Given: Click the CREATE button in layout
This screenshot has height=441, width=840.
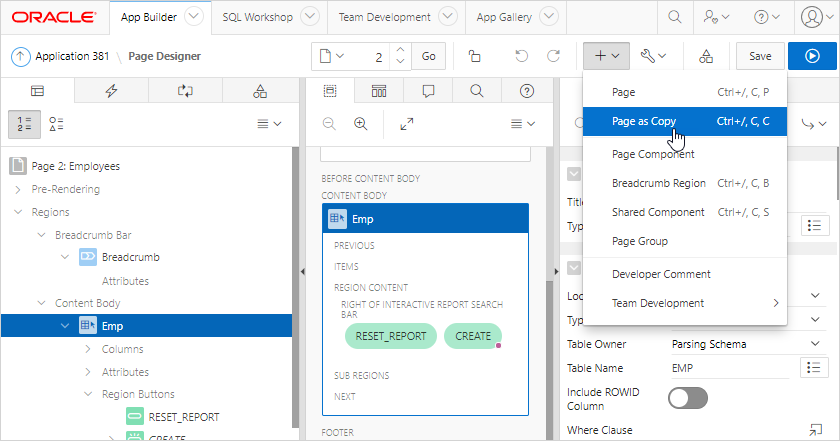Looking at the screenshot, I should click(473, 336).
